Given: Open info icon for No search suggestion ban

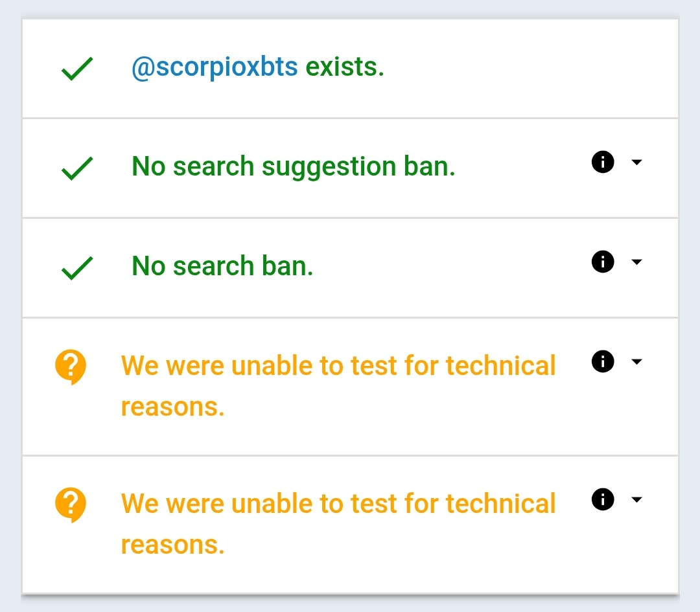Looking at the screenshot, I should coord(603,162).
